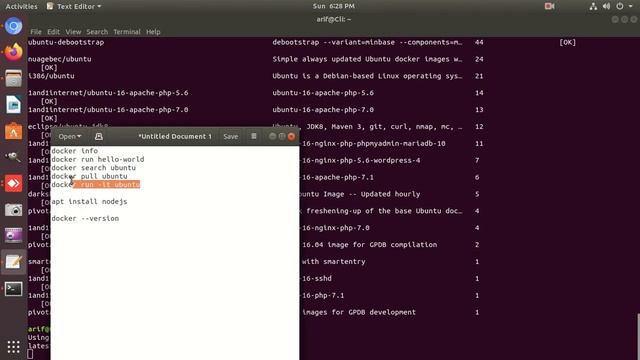Viewport: 640px width, 360px height.
Task: Click the 'apt install nodejs' line
Action: click(89, 202)
